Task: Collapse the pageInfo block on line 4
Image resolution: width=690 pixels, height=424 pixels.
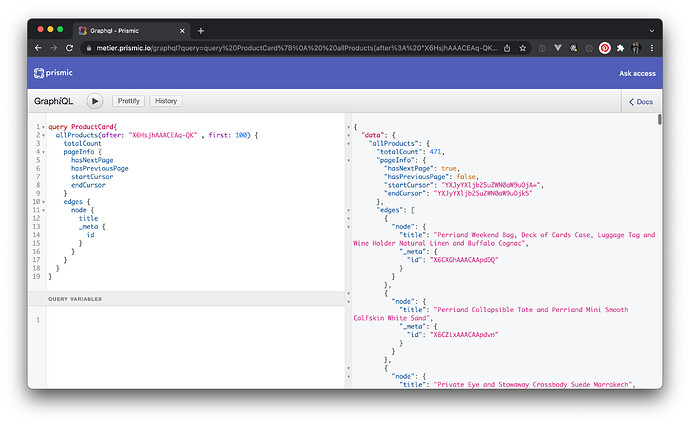Action: click(43, 152)
